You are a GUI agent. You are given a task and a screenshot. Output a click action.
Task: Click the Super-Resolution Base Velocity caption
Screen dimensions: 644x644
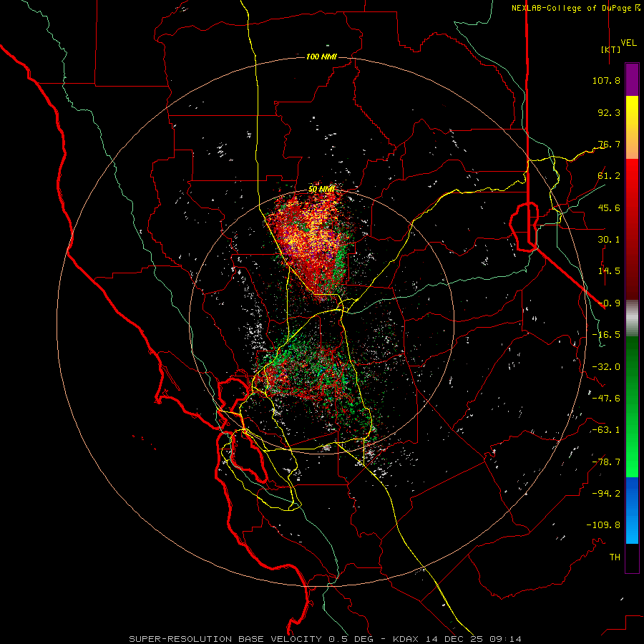(326, 639)
